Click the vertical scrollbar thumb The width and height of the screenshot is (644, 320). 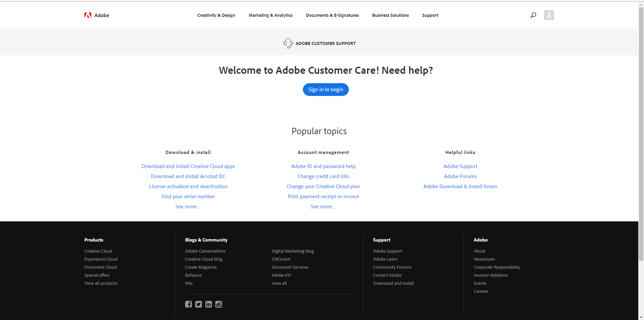(x=641, y=134)
